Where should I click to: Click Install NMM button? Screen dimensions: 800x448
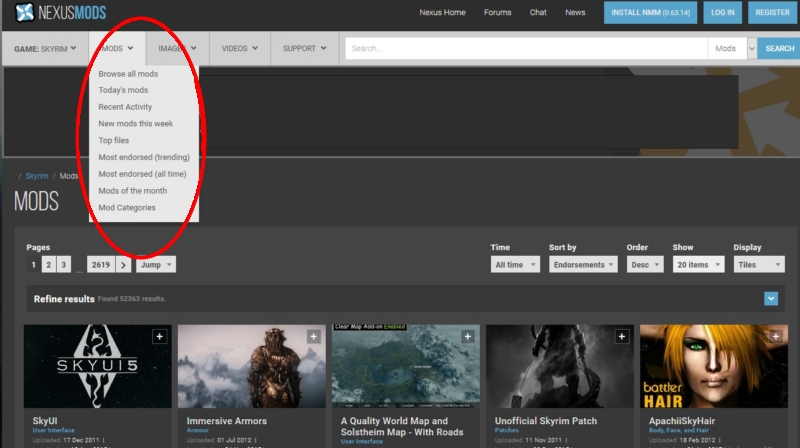651,12
